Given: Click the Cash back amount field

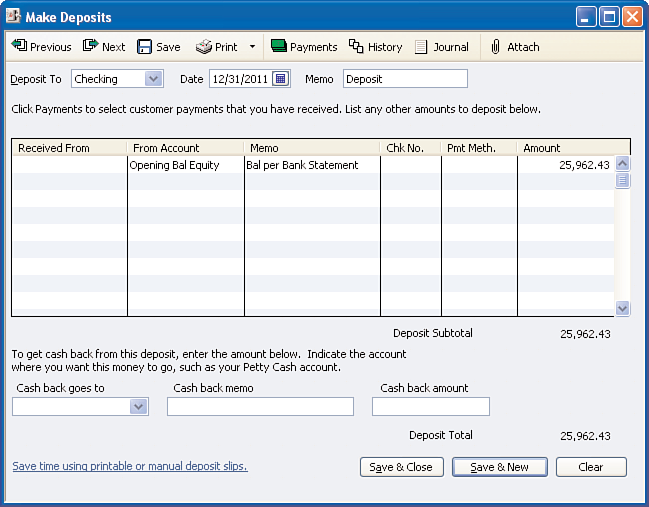Looking at the screenshot, I should 431,406.
